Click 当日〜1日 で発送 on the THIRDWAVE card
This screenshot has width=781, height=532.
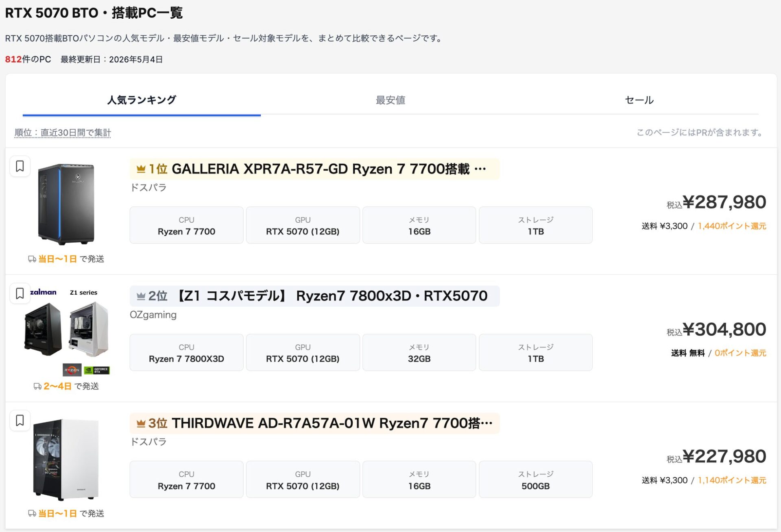click(x=71, y=513)
